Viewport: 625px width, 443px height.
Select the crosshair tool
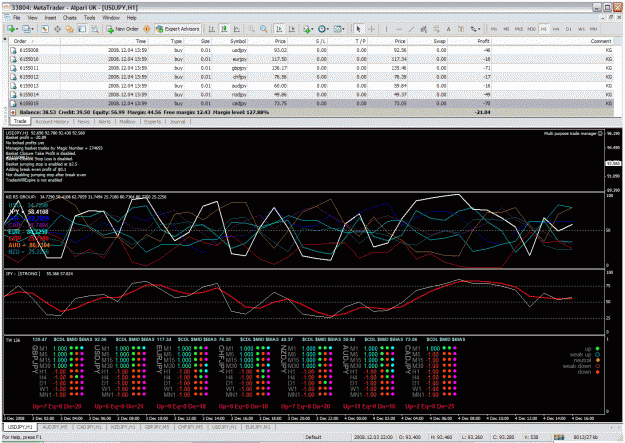coord(371,29)
